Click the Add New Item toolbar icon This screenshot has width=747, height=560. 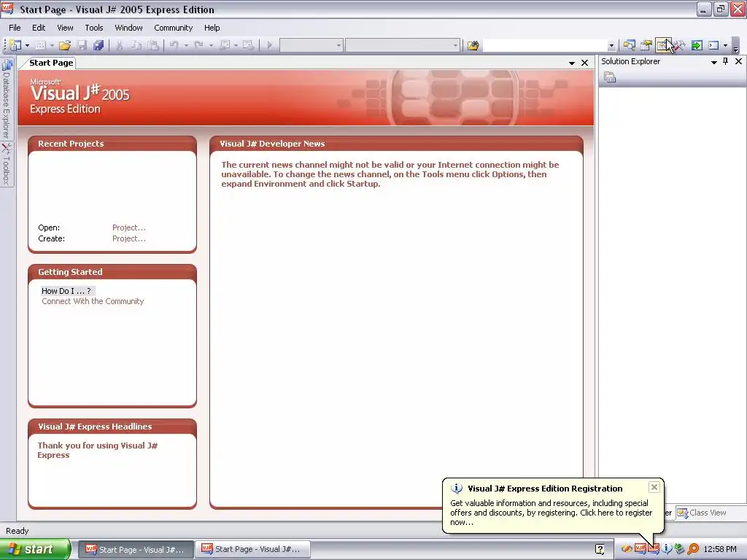[x=41, y=45]
